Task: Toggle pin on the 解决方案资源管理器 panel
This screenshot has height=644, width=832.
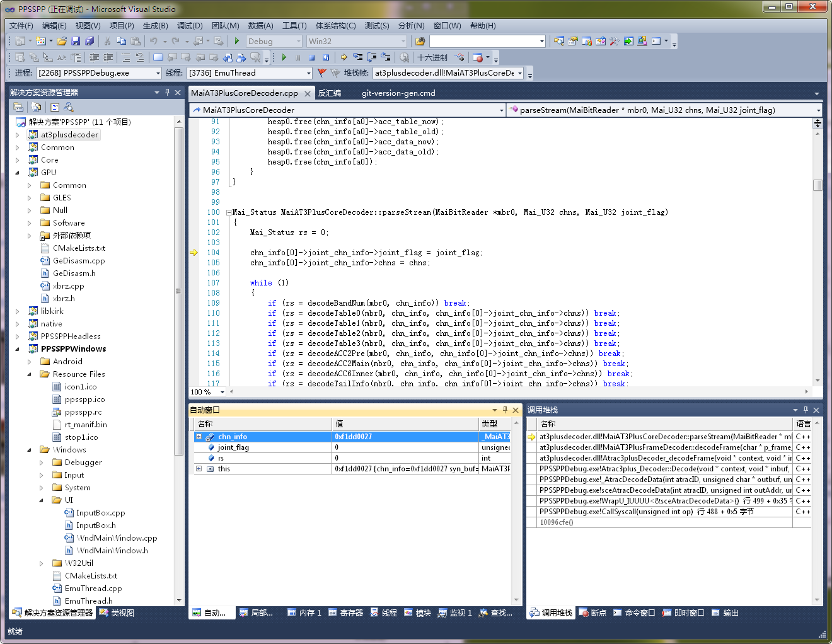Action: (x=167, y=93)
